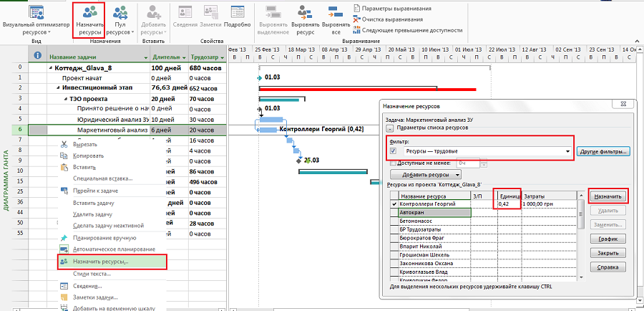
Task: Toggle Доступные не менее checkbox
Action: click(392, 163)
